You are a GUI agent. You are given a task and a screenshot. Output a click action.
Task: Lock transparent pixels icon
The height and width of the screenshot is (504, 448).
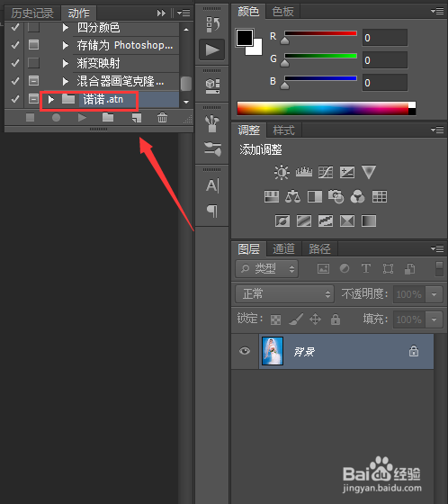[x=276, y=319]
